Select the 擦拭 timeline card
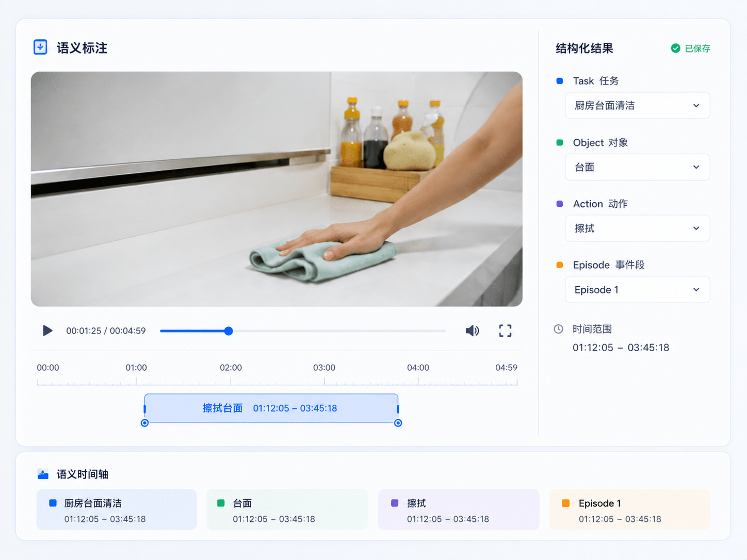This screenshot has height=560, width=747. 459,509
